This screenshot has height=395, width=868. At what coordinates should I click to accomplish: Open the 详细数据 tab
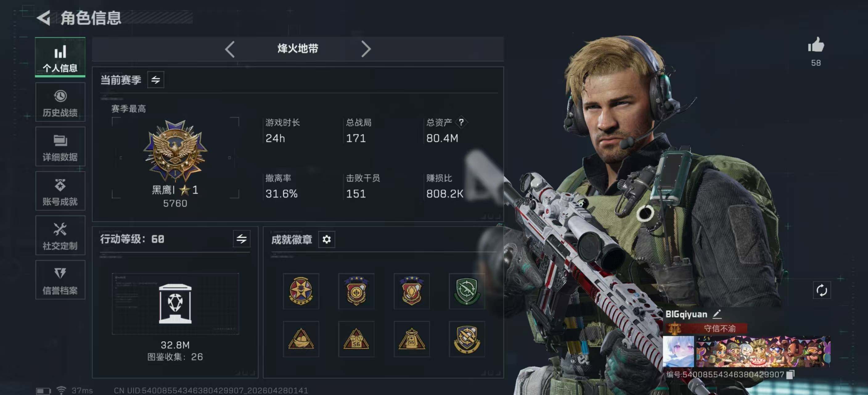(x=60, y=146)
